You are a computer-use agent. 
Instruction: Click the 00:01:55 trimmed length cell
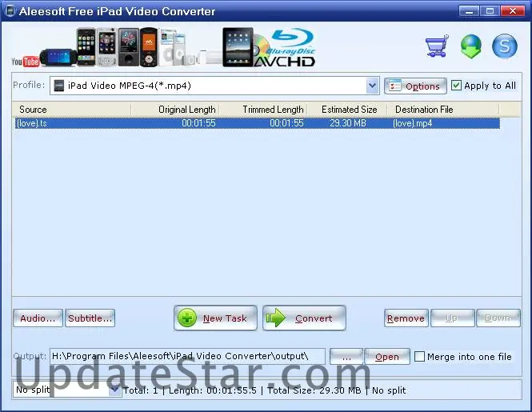286,123
